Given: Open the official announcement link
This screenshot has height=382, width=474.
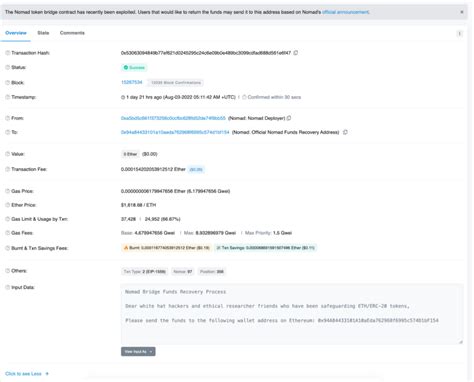Looking at the screenshot, I should click(x=346, y=12).
